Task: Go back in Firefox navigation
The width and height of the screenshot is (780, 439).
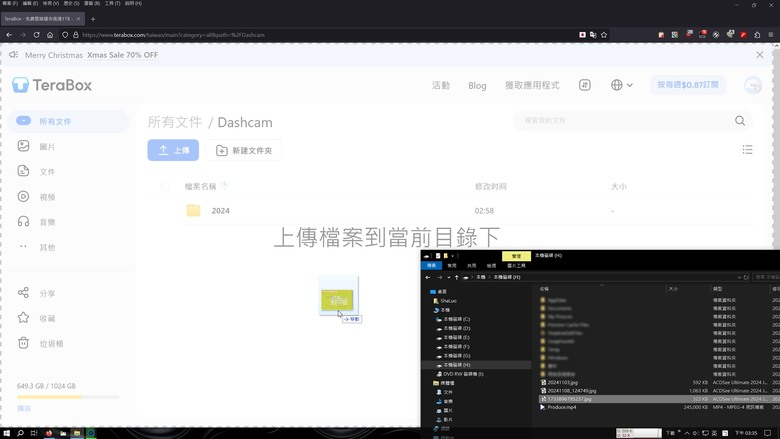Action: coord(9,35)
